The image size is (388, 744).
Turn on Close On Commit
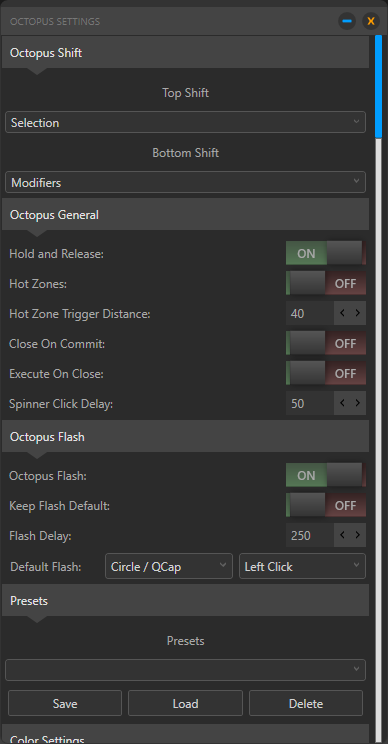tap(325, 344)
